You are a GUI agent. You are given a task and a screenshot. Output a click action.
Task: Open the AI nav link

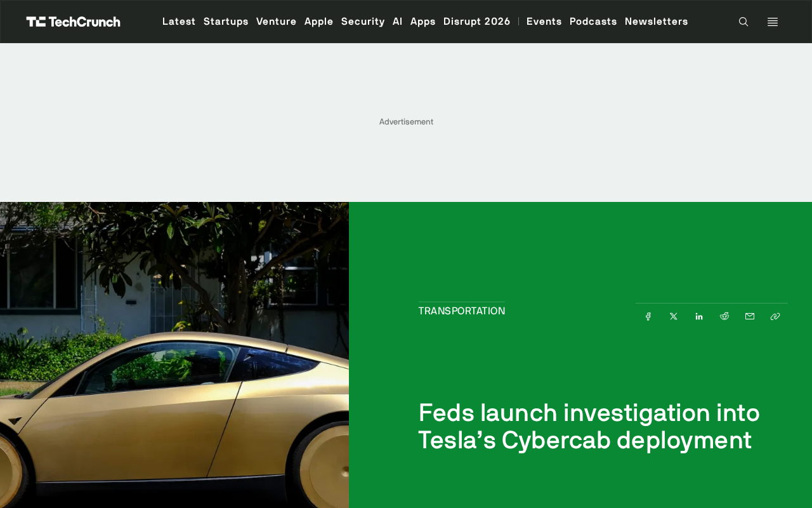(398, 22)
